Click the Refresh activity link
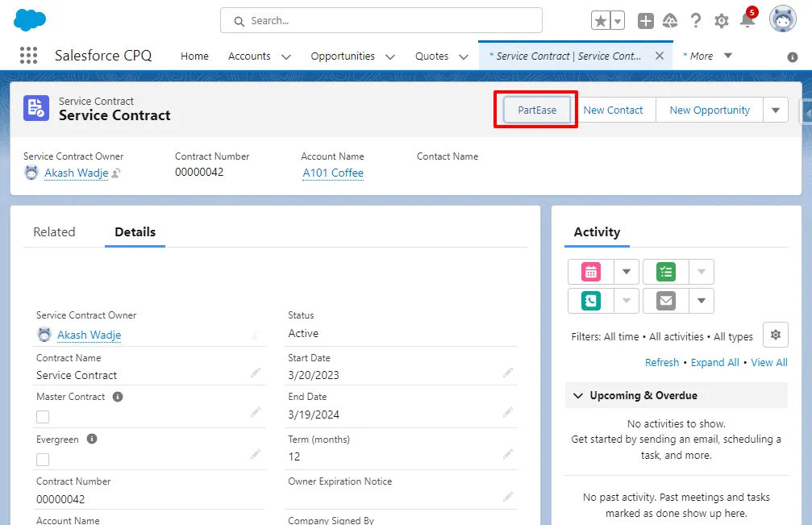The height and width of the screenshot is (525, 812). 662,362
